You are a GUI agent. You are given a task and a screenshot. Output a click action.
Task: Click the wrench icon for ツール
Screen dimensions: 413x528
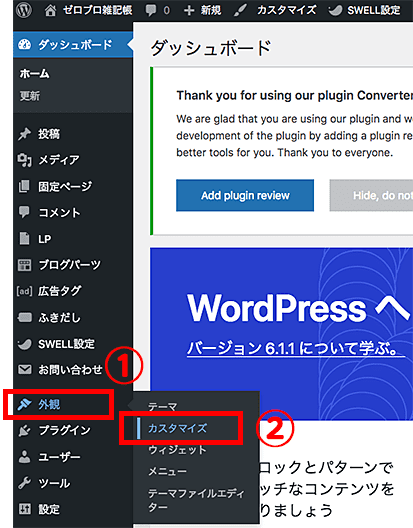click(x=24, y=483)
